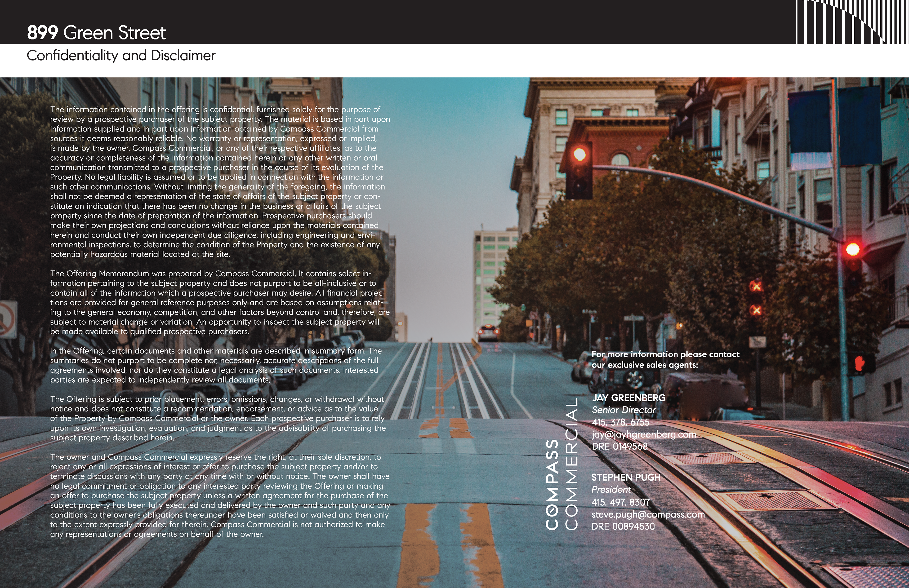
Task: Click the Senior Director title text
Action: tap(624, 410)
